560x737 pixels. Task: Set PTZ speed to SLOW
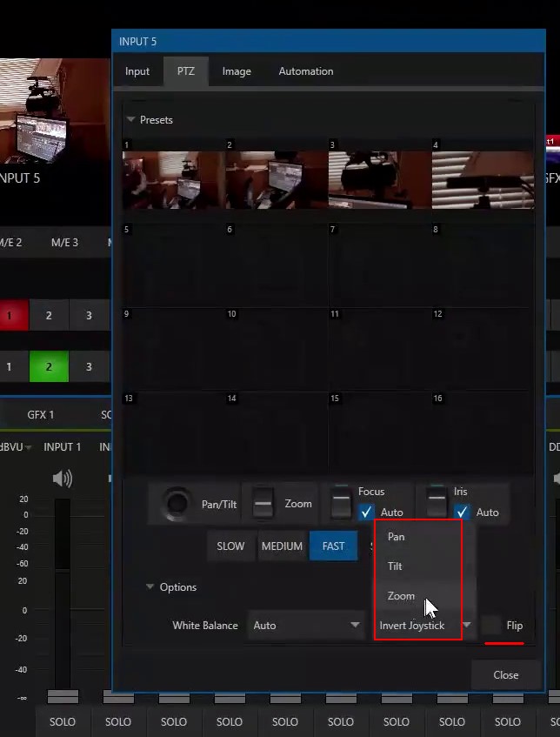click(230, 546)
